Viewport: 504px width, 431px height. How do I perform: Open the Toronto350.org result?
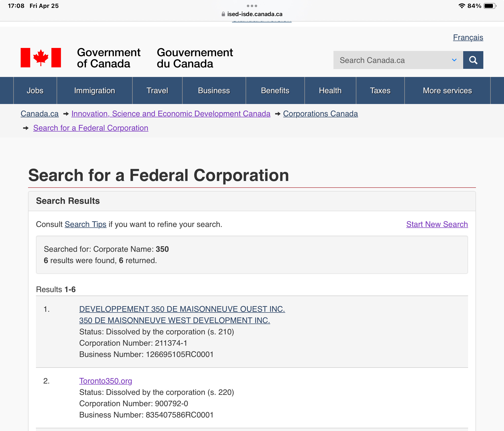106,381
